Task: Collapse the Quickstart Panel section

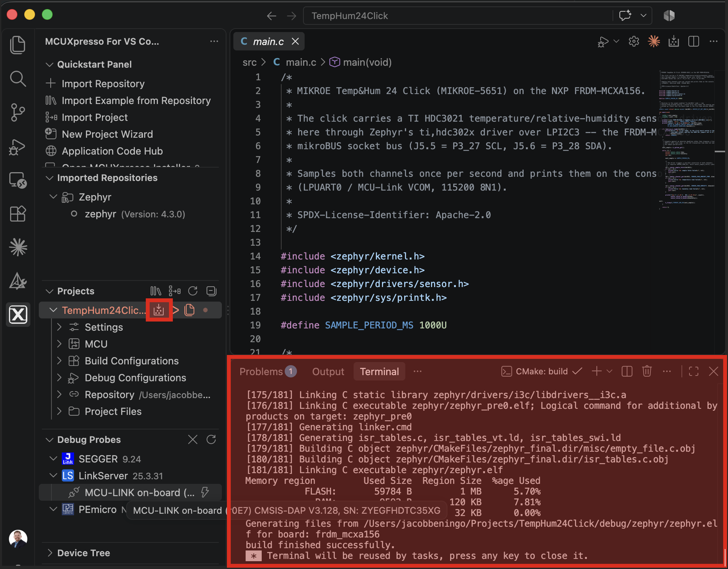Action: pos(49,64)
